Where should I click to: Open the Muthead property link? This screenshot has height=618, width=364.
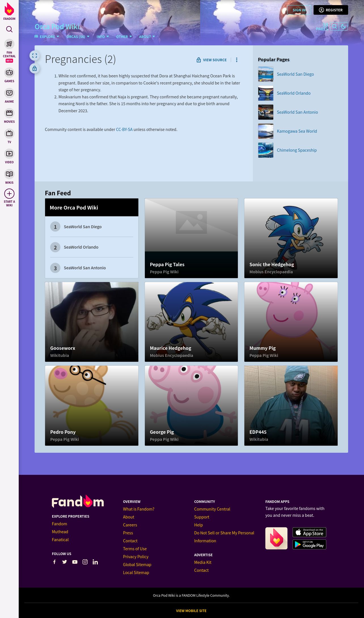[60, 532]
